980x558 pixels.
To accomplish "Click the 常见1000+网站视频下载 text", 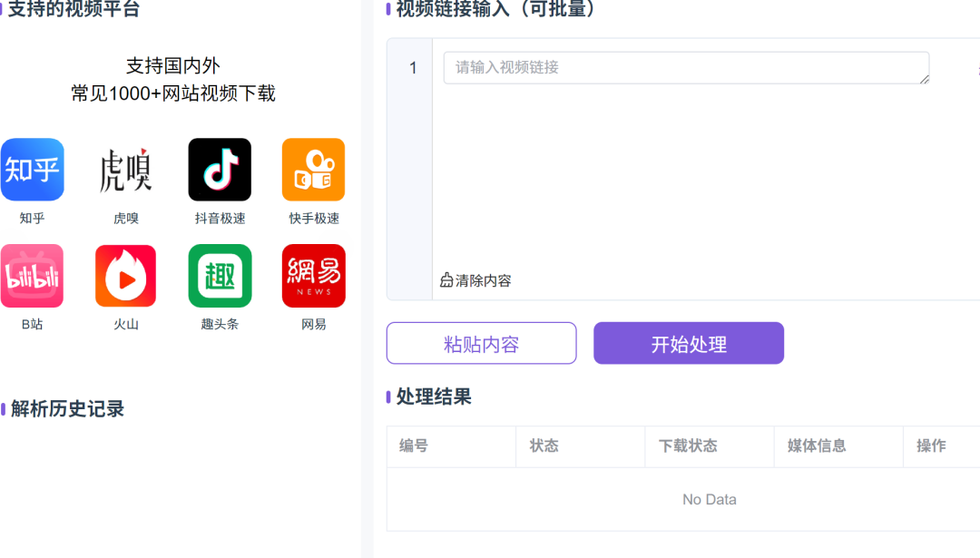I will 173,93.
